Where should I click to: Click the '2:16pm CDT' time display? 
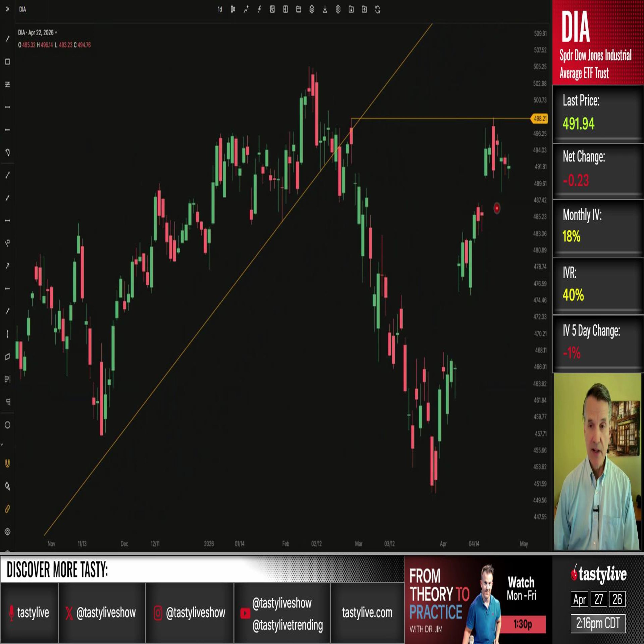click(598, 623)
